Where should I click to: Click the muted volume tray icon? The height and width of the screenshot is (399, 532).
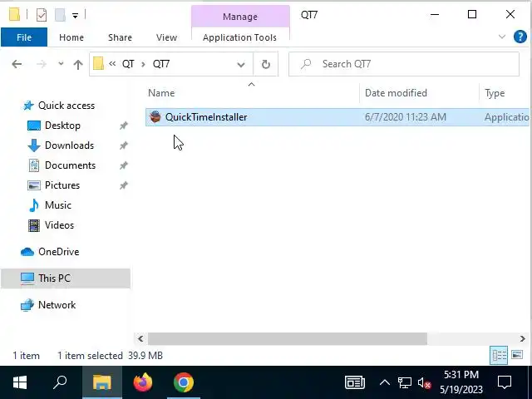tap(424, 382)
